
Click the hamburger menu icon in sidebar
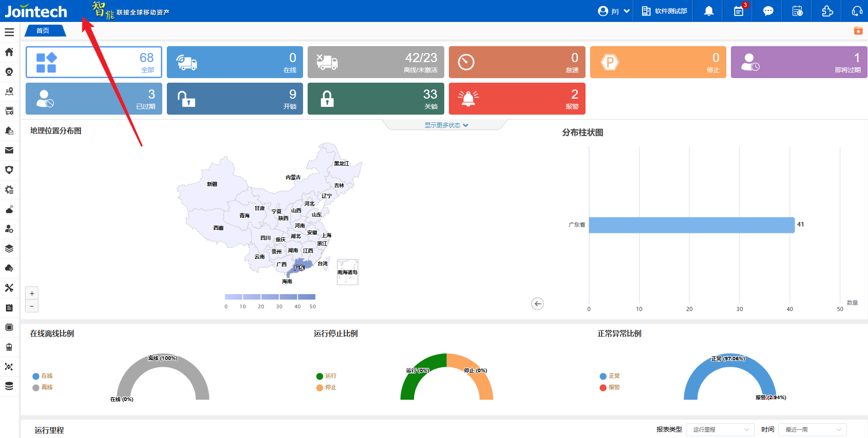[9, 32]
